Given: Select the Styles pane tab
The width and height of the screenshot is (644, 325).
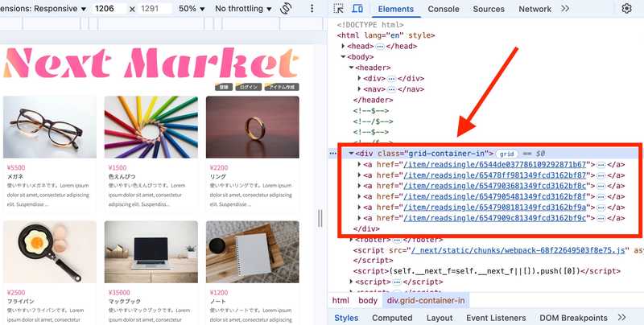Looking at the screenshot, I should pos(346,318).
